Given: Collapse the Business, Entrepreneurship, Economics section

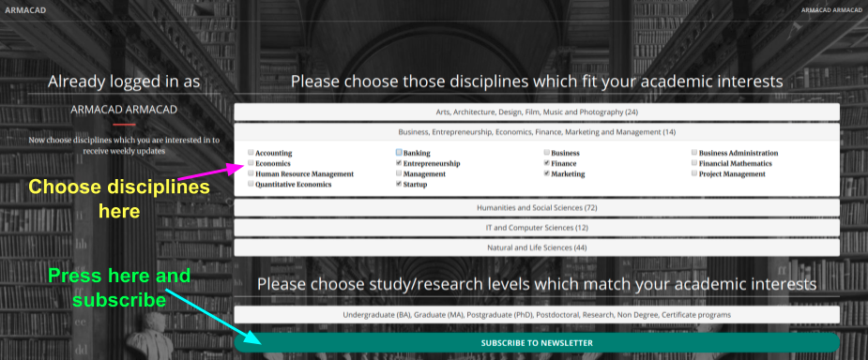Looking at the screenshot, I should pos(537,132).
